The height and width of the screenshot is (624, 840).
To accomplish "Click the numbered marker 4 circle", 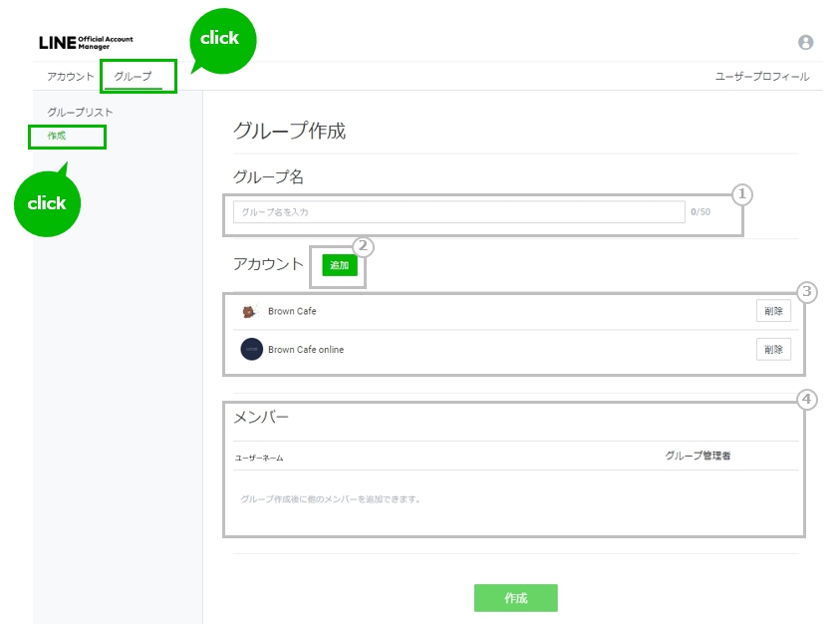I will [x=807, y=400].
